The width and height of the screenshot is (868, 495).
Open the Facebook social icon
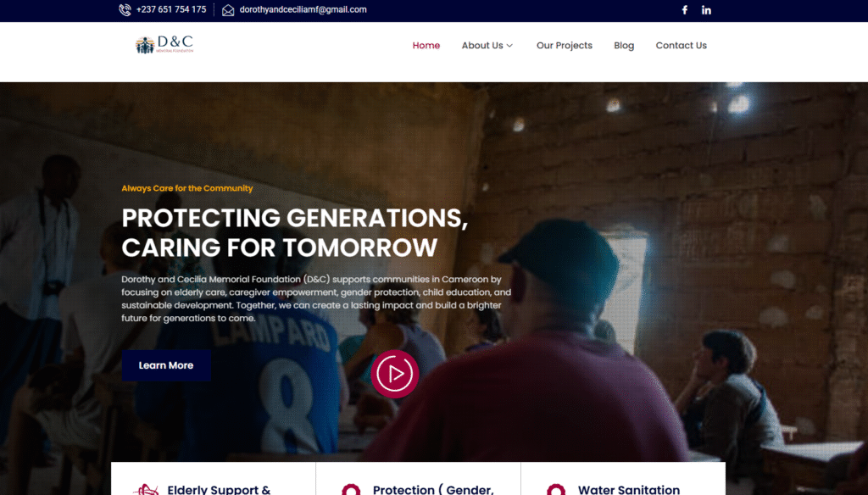point(685,10)
